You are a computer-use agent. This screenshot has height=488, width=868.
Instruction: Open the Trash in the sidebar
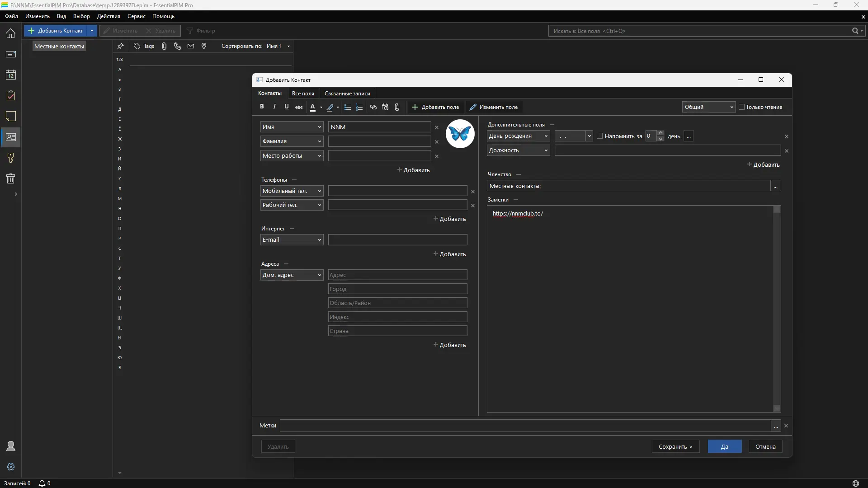click(11, 178)
